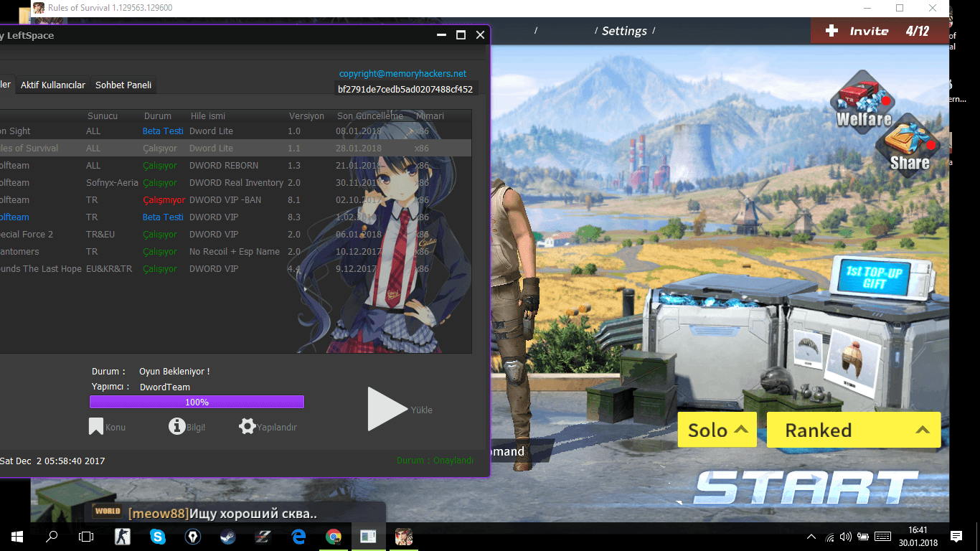Click the hash code field bf2791de7...
980x551 pixels.
[405, 90]
